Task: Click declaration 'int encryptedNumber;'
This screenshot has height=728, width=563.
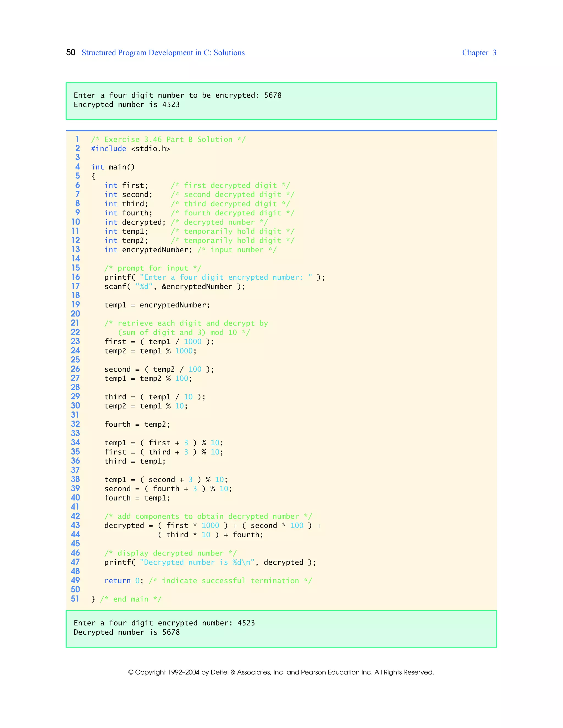Action: click(x=148, y=250)
